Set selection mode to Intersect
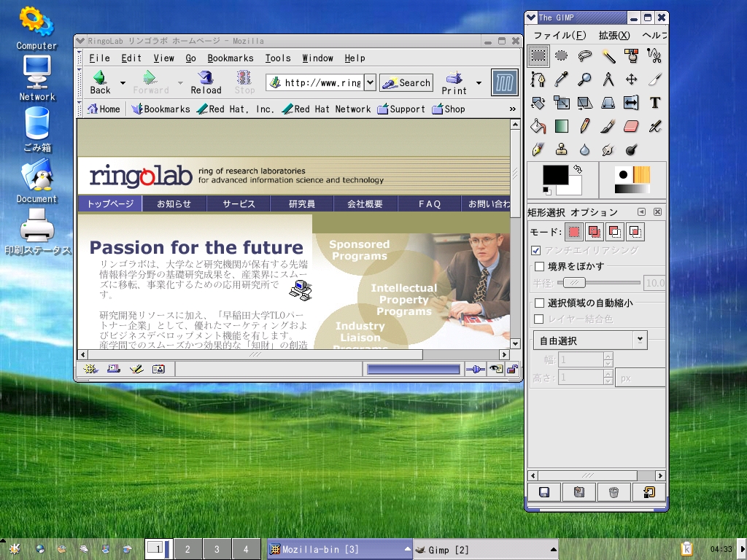This screenshot has width=747, height=560. click(635, 232)
